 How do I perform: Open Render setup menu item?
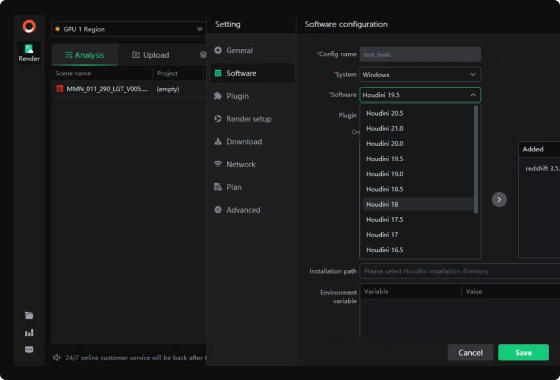point(252,119)
